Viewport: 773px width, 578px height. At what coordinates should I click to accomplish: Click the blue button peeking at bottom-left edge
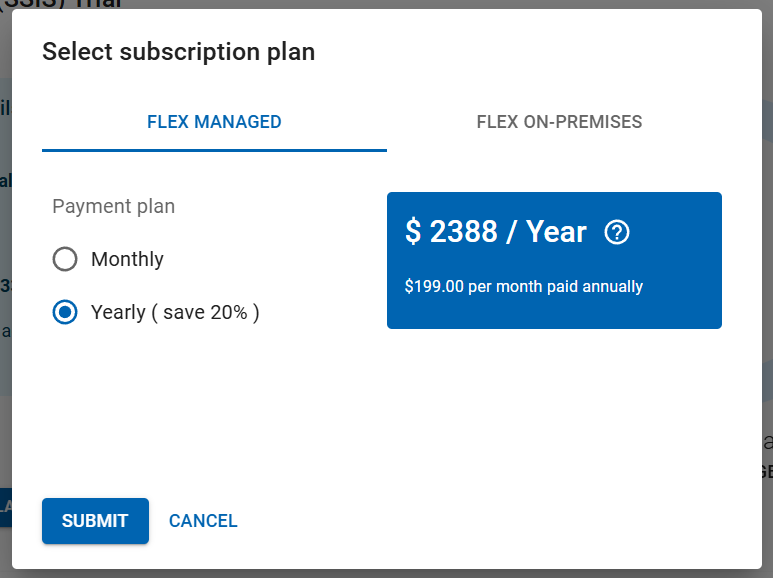[5, 506]
